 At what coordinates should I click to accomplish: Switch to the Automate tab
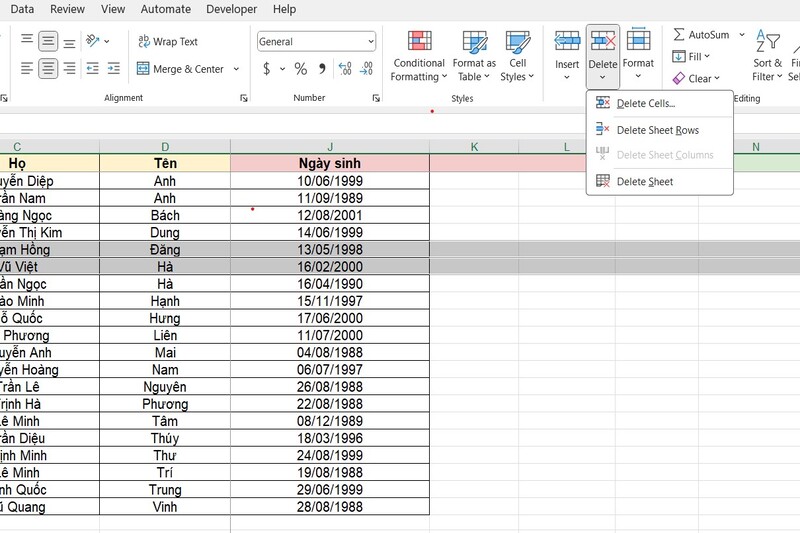(x=166, y=9)
